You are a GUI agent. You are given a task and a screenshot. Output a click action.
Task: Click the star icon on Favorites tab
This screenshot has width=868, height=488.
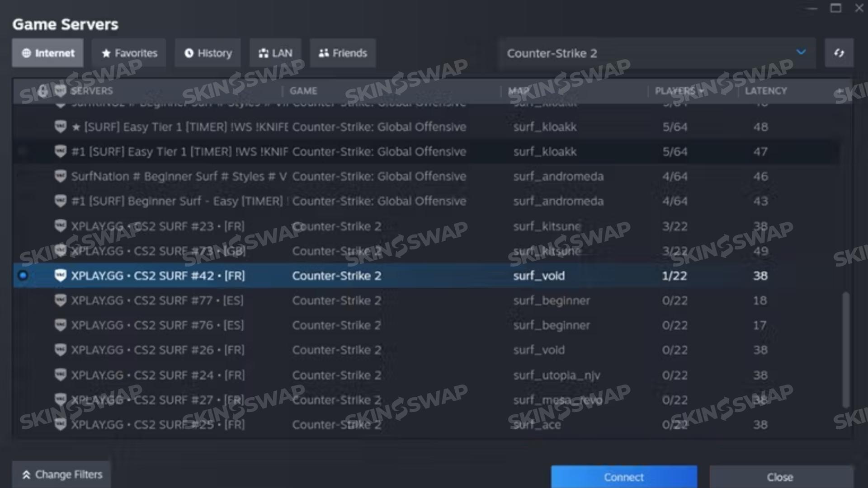[106, 53]
